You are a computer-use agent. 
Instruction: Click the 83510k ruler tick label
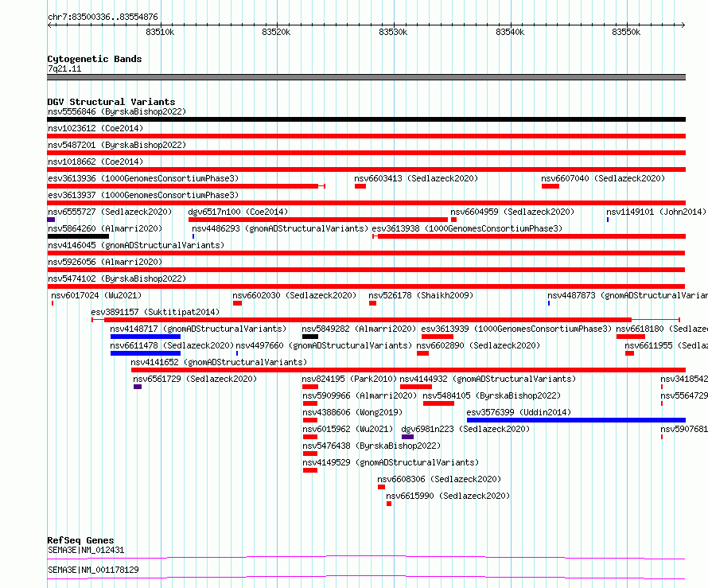pos(160,32)
